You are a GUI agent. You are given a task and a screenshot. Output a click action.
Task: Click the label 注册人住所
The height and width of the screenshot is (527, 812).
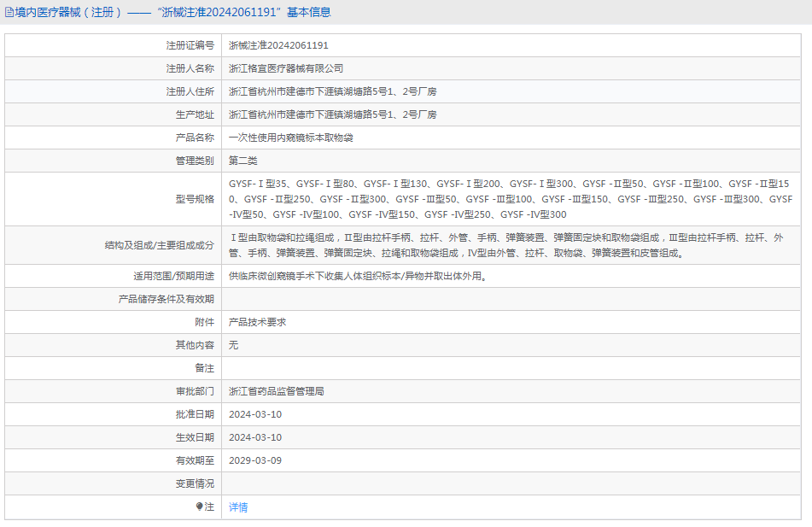190,91
